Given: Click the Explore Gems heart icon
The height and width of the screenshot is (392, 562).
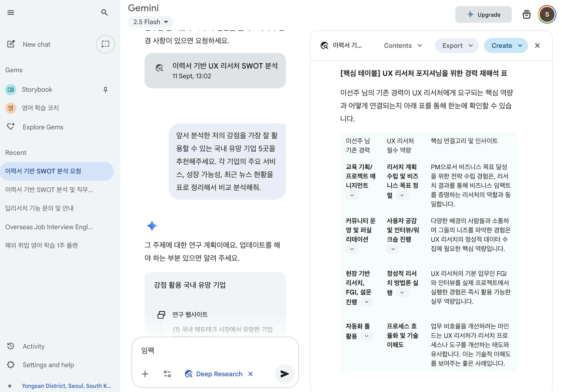Looking at the screenshot, I should pyautogui.click(x=10, y=127).
